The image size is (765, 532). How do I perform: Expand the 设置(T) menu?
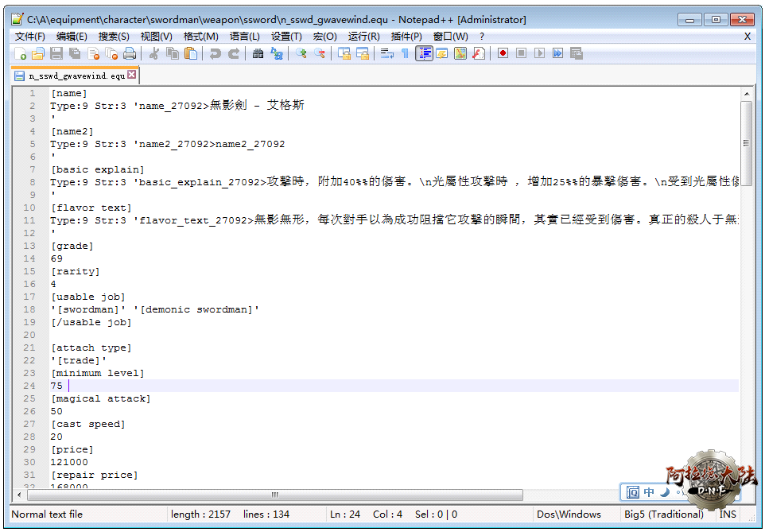[x=286, y=37]
